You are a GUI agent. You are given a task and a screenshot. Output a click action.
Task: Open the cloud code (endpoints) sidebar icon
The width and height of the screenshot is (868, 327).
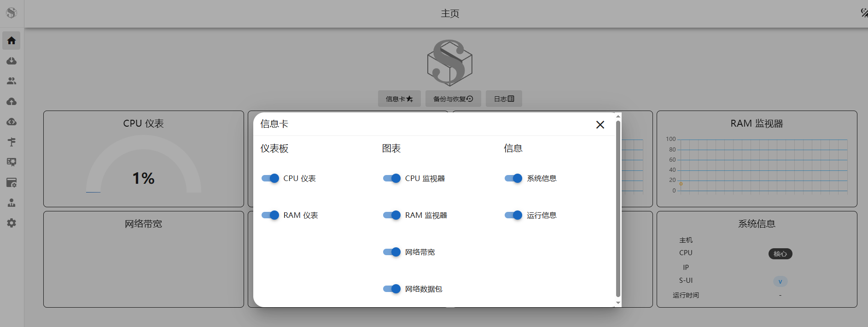coord(12,122)
